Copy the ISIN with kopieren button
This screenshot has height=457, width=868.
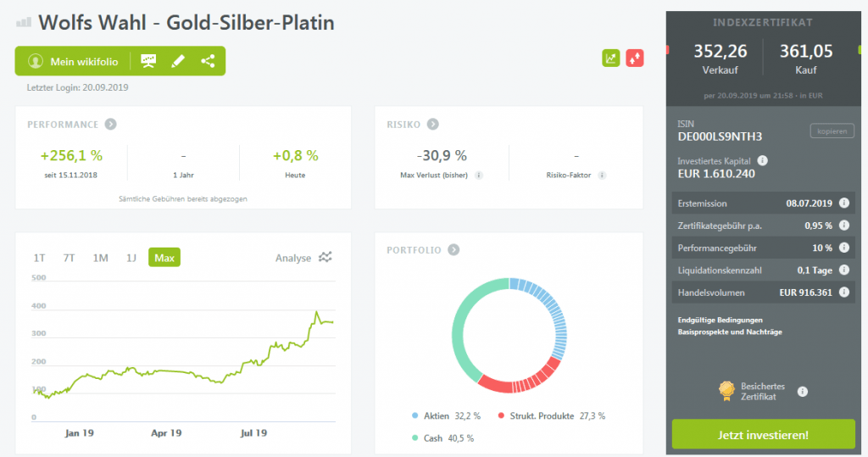[x=832, y=131]
